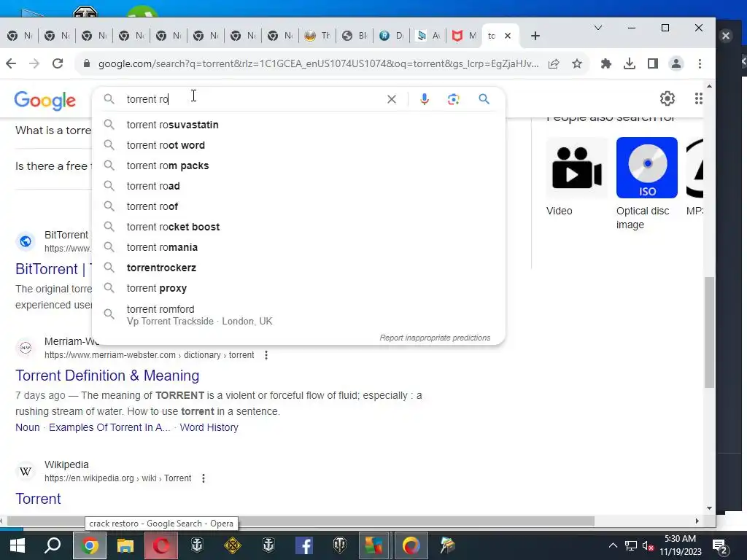The width and height of the screenshot is (747, 560).
Task: Go back to the previous page
Action: coord(11,63)
